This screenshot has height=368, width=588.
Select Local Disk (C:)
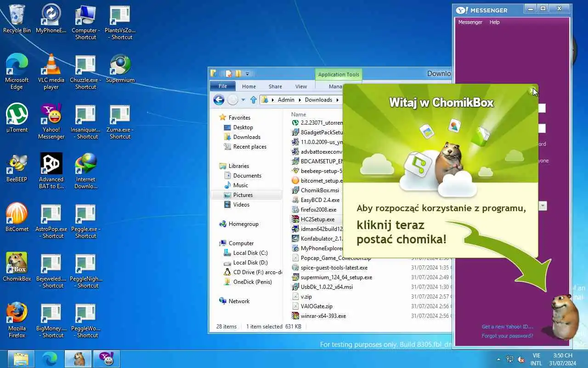pyautogui.click(x=250, y=253)
